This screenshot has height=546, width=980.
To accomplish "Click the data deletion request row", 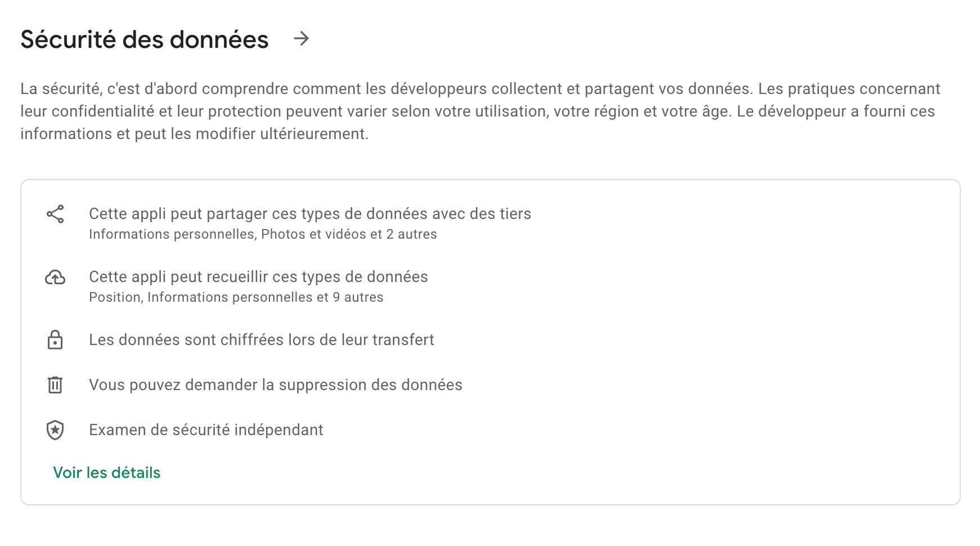I will coord(275,385).
